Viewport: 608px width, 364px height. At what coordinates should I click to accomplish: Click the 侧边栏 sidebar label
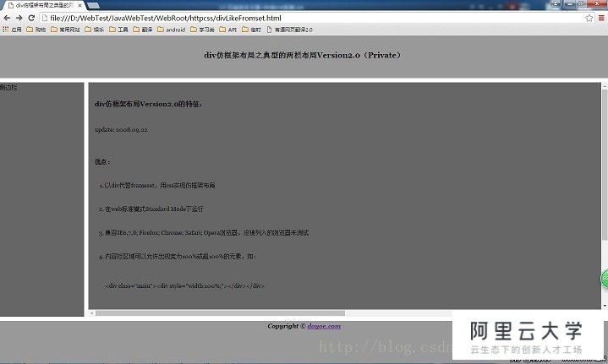point(8,87)
